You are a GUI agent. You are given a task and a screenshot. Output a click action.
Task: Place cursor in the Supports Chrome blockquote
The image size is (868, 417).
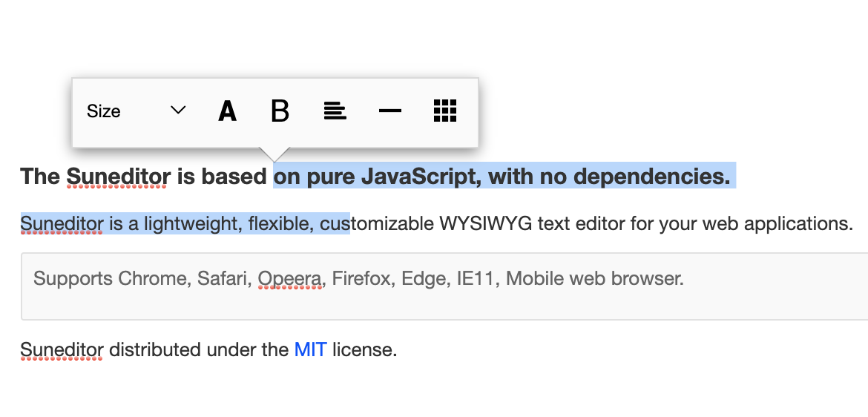445,295
